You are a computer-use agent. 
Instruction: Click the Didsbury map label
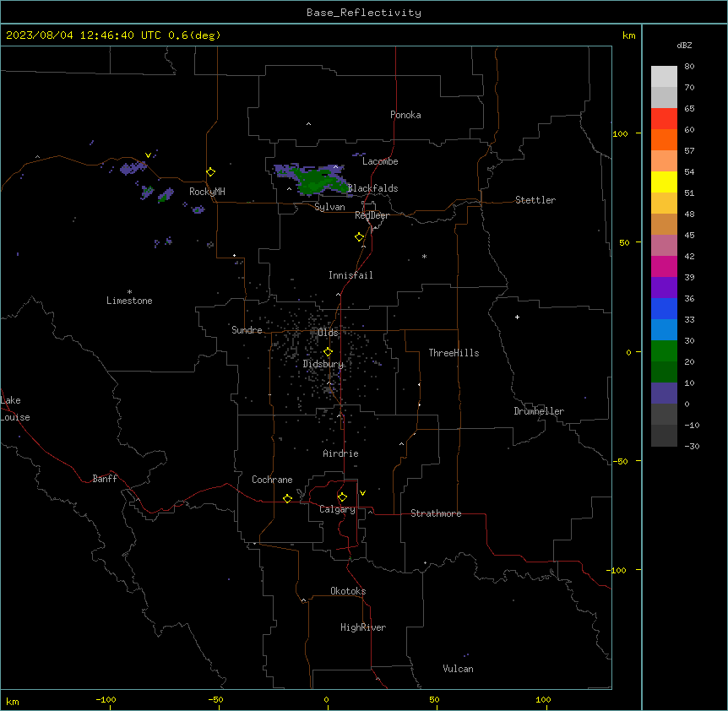point(323,364)
